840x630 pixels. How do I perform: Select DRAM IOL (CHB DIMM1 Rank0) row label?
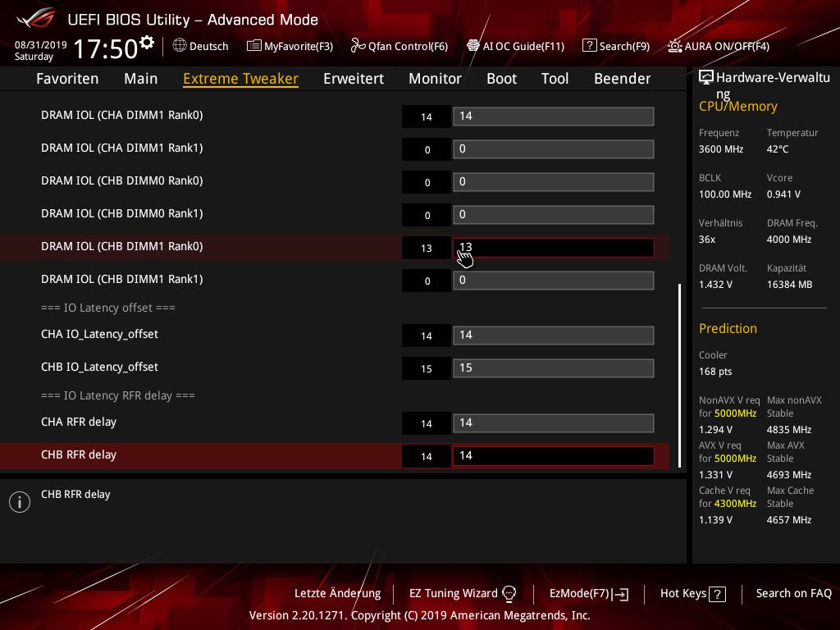(x=122, y=246)
